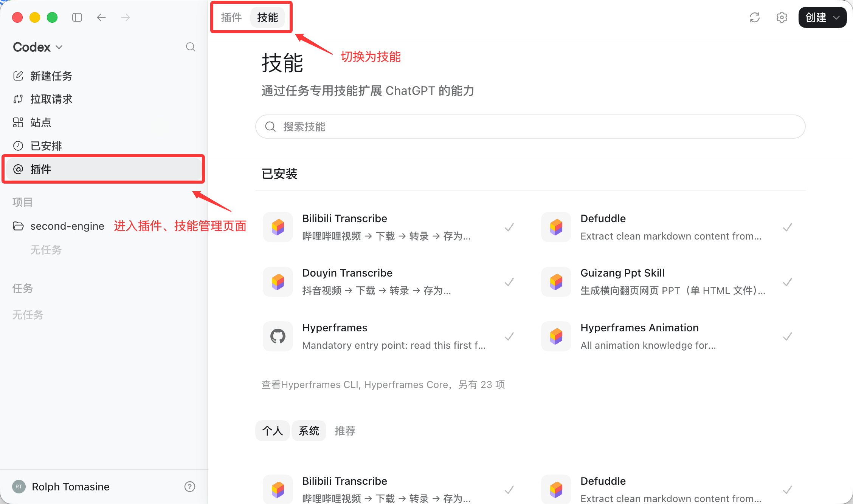
Task: Click the pull request branch icon
Action: click(x=18, y=99)
